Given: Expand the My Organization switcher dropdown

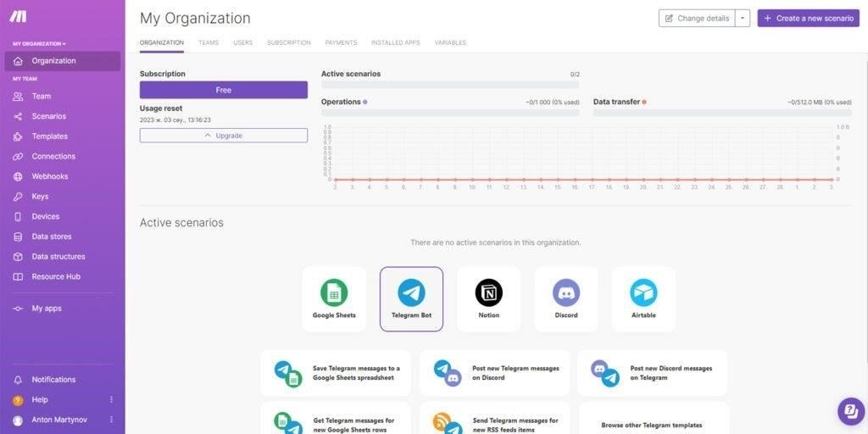Looking at the screenshot, I should coord(39,44).
